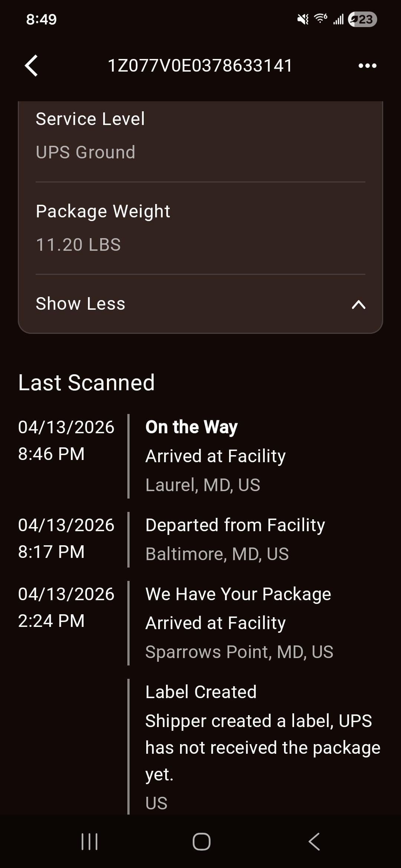Tap the Last Scanned heading
The width and height of the screenshot is (401, 868).
coord(87,382)
